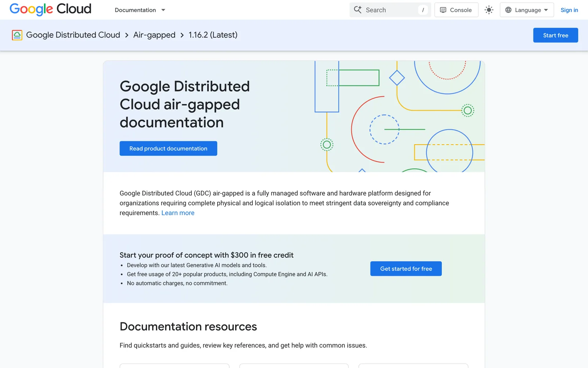The width and height of the screenshot is (588, 368).
Task: Open the Air-gapped breadcrumb link
Action: tap(154, 35)
